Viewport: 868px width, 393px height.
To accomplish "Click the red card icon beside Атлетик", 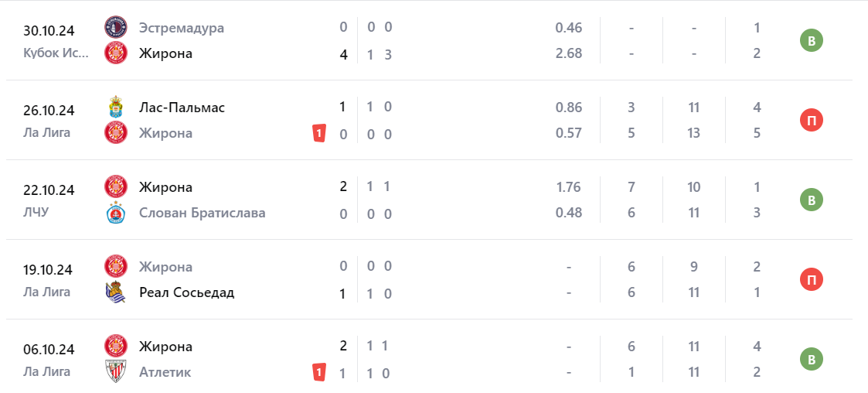I will 318,372.
